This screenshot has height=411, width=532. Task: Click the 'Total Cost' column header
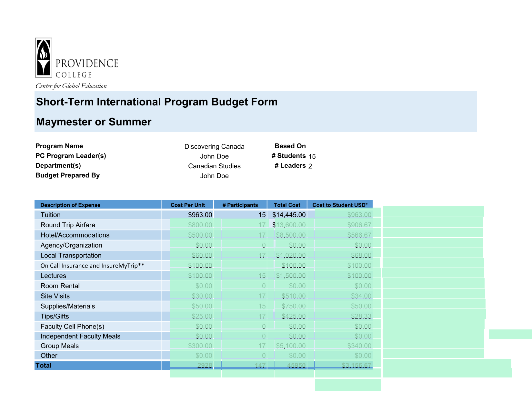(287, 205)
